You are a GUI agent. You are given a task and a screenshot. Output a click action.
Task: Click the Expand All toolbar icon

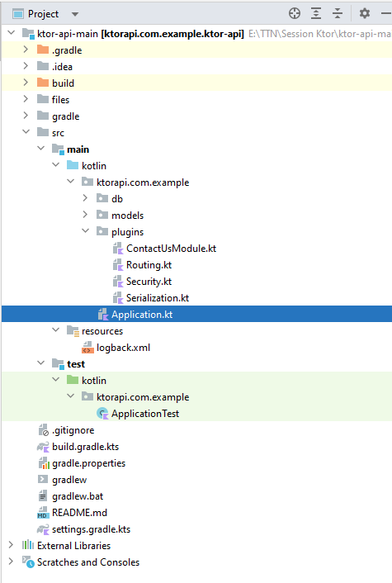(316, 14)
